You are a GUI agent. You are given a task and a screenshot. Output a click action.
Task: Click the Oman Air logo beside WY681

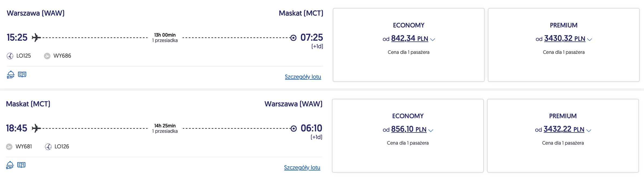[9, 147]
